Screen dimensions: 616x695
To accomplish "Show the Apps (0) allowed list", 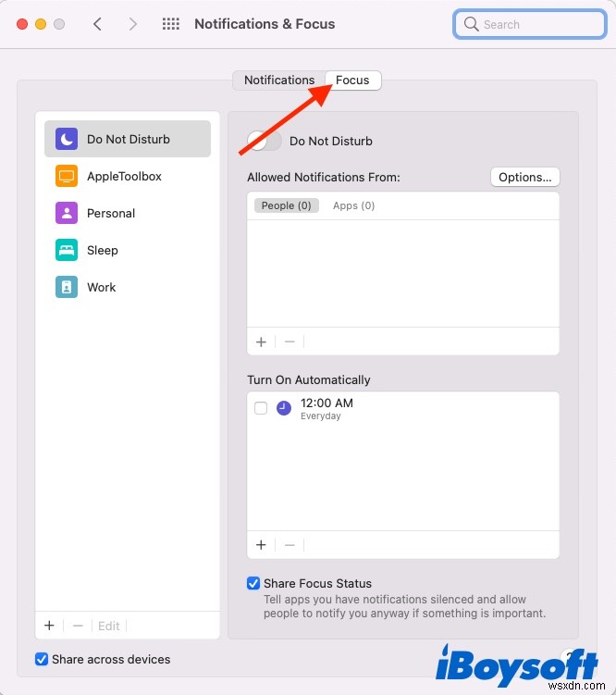I will [x=353, y=205].
